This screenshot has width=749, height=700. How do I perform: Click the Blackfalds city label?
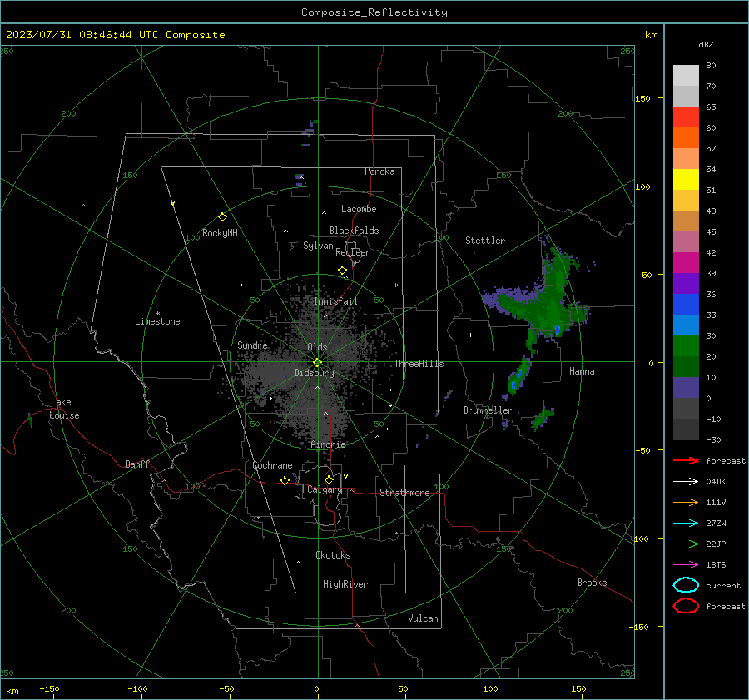(354, 231)
